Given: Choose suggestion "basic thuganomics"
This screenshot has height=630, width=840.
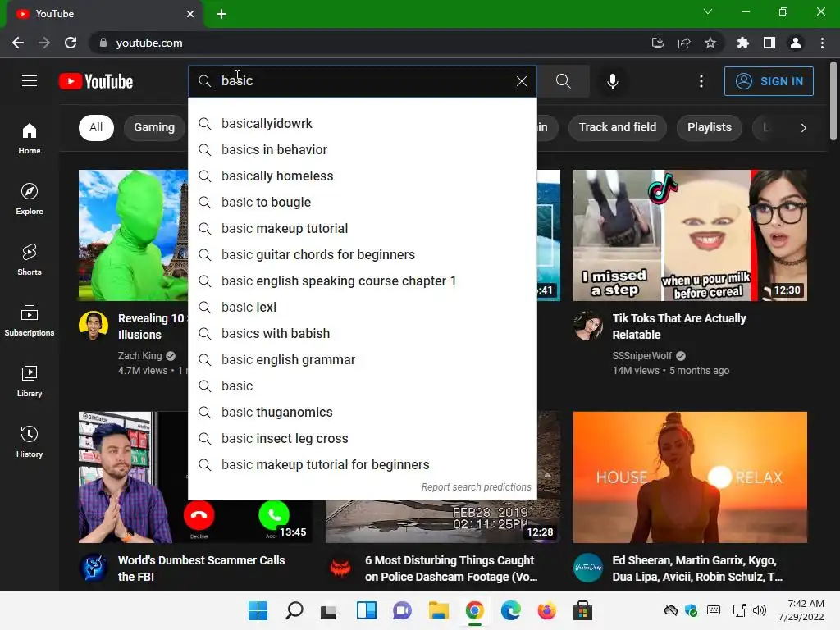Looking at the screenshot, I should (362, 412).
